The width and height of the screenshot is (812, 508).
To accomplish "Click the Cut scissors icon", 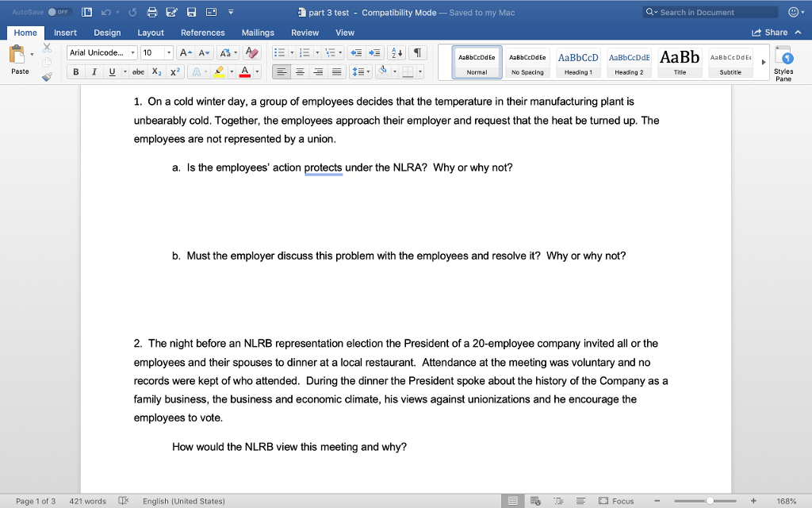I will click(x=47, y=48).
